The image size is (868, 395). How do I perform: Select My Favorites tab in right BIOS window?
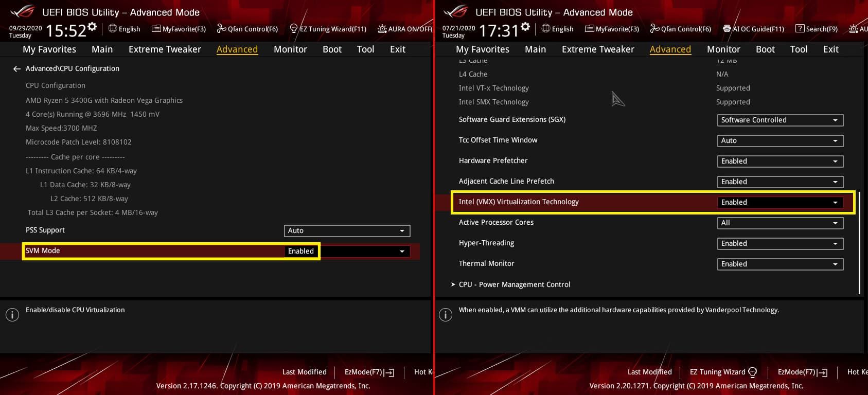(483, 49)
